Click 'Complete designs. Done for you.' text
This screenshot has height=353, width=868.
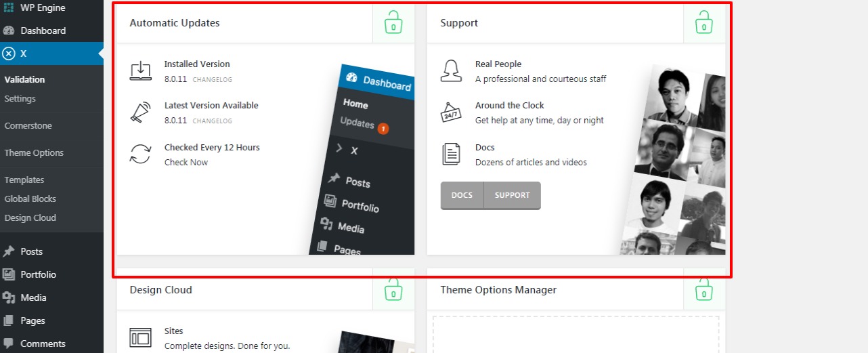[227, 346]
